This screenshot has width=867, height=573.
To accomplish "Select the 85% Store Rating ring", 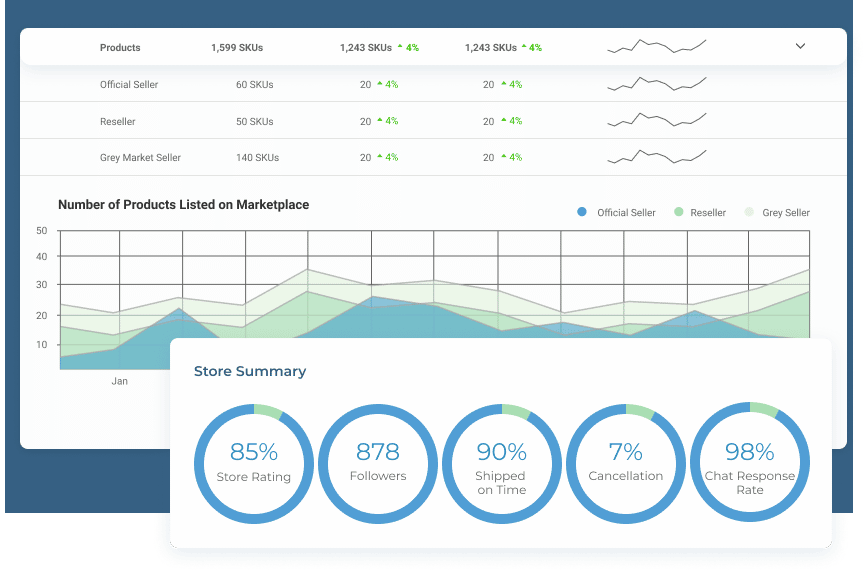I will point(253,461).
